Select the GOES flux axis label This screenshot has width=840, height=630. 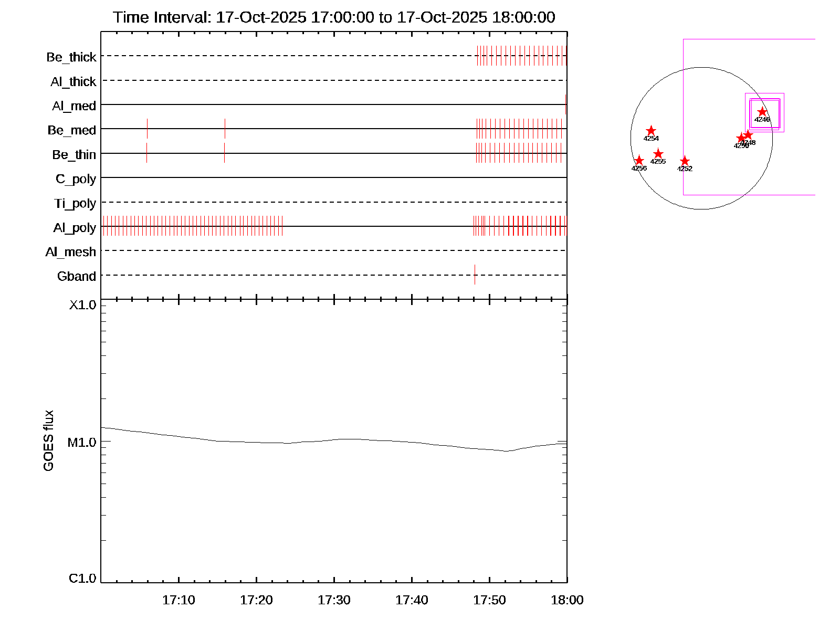48,440
